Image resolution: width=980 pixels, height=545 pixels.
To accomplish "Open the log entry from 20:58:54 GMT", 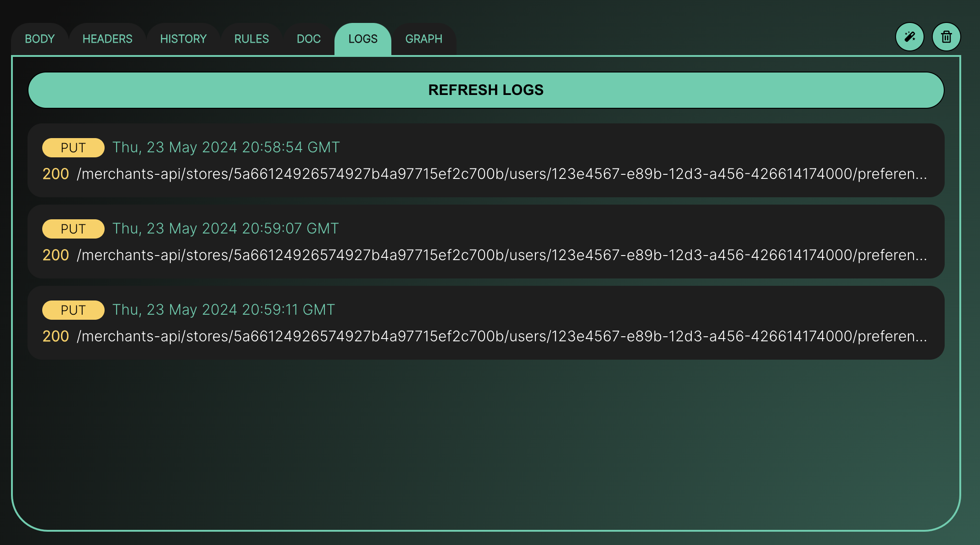I will 486,160.
